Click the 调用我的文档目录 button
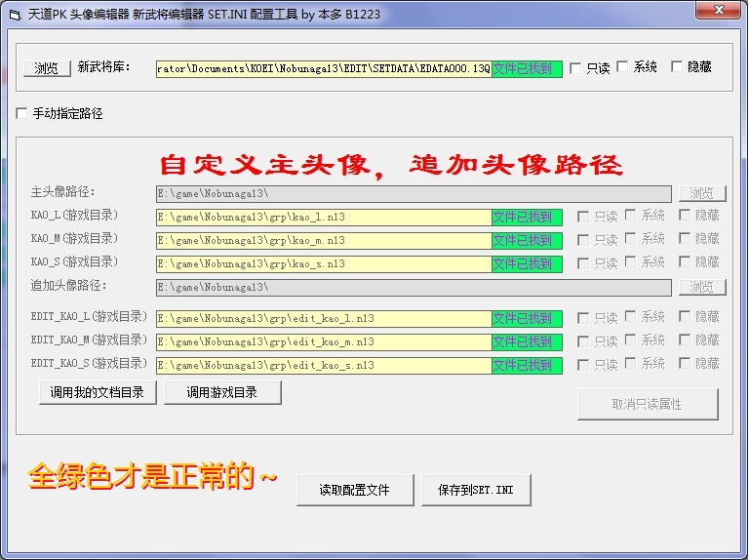Viewport: 749px width, 560px height. (98, 392)
